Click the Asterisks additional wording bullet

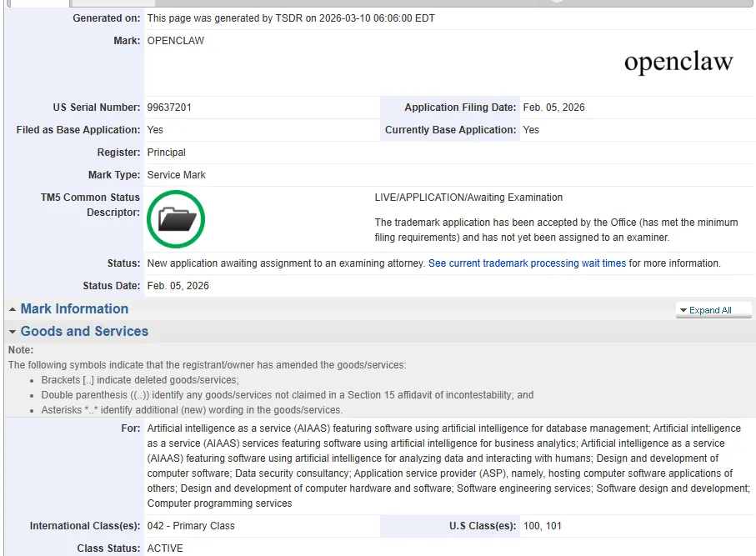192,410
